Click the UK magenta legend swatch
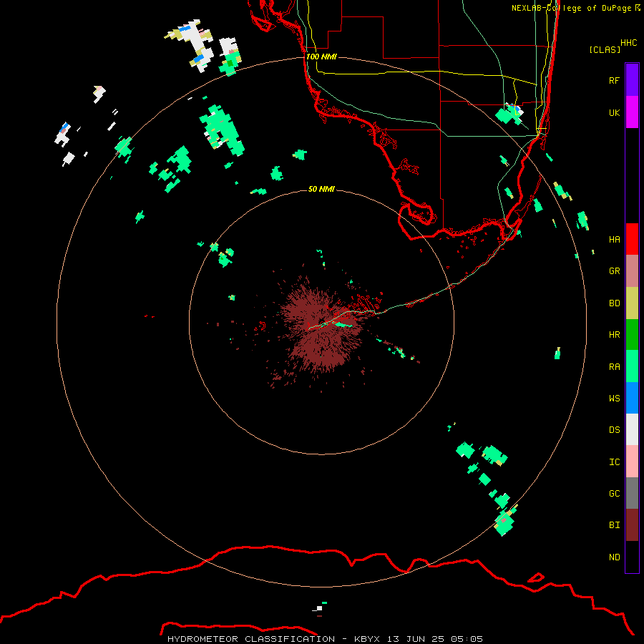This screenshot has width=644, height=644. coord(632,112)
